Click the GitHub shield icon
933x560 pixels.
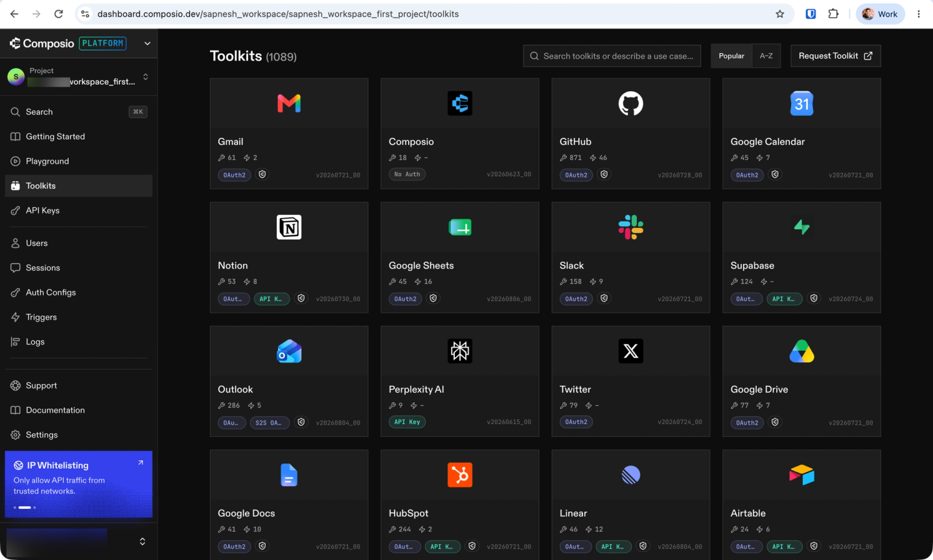[x=604, y=175]
